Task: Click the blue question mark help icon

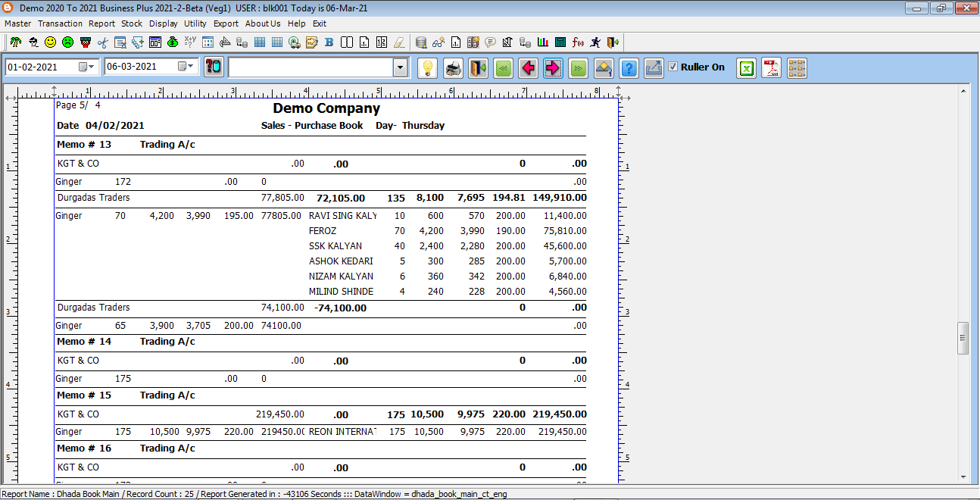Action: 629,68
